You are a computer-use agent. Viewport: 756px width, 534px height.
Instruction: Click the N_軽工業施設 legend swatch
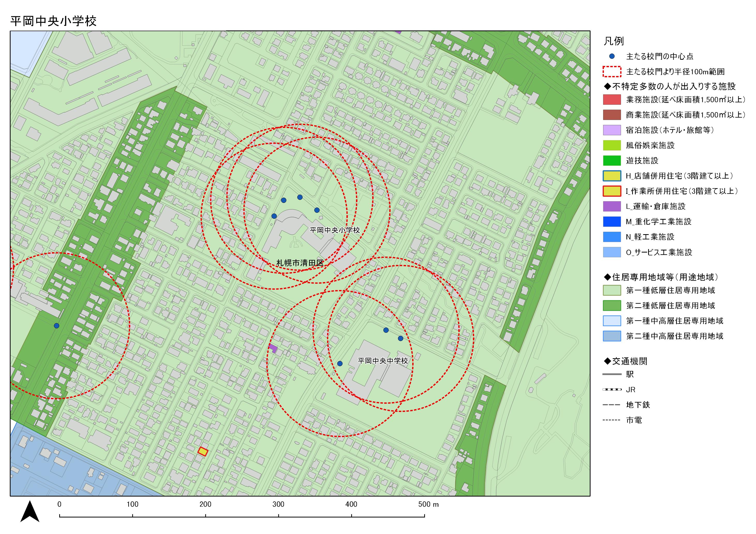point(612,237)
